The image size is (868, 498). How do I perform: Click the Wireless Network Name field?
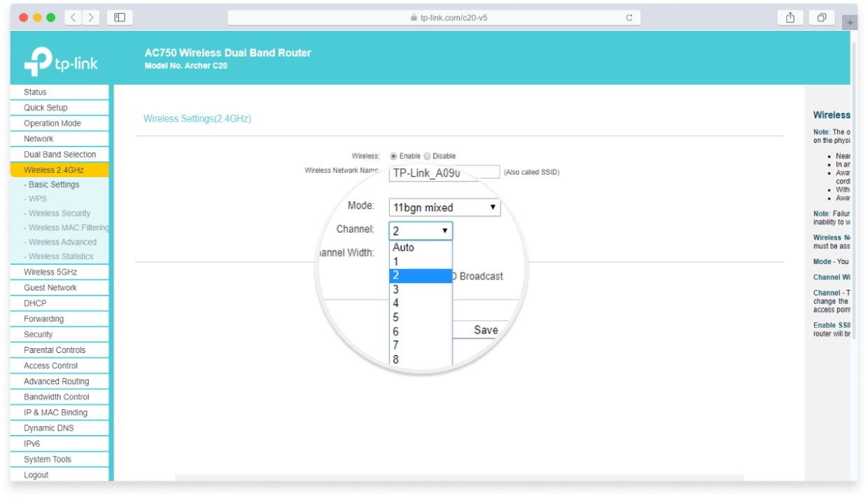point(444,173)
